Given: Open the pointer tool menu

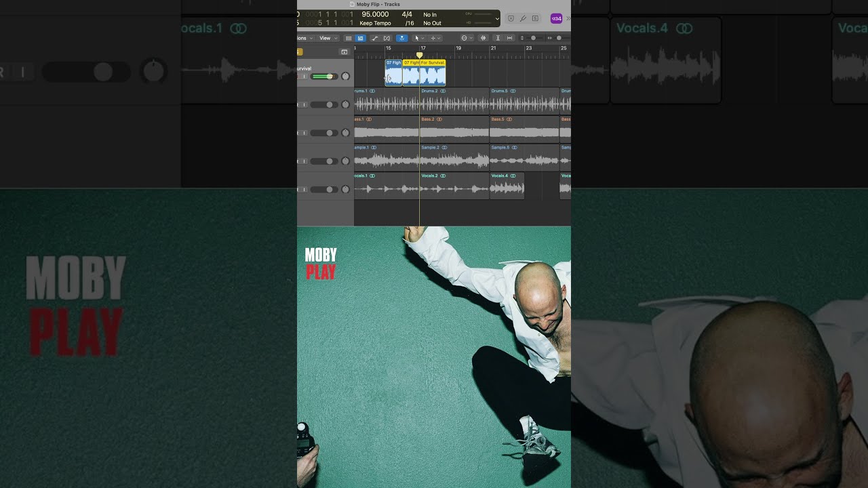Looking at the screenshot, I should point(420,38).
